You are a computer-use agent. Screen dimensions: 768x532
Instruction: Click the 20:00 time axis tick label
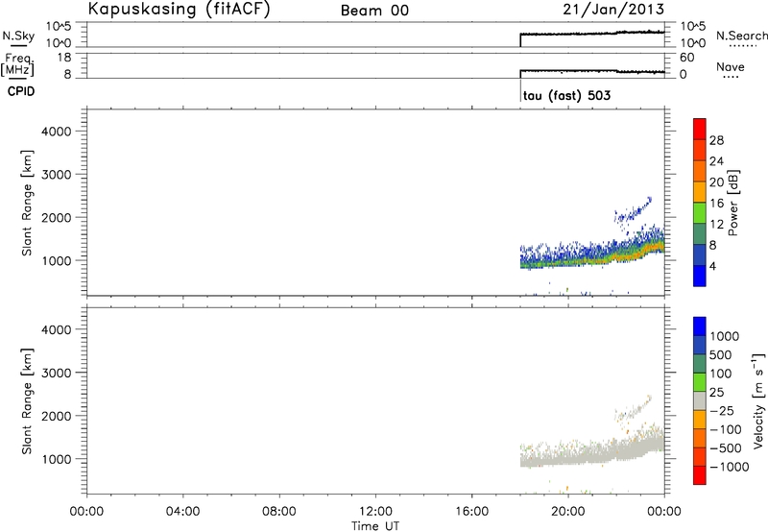pos(568,512)
